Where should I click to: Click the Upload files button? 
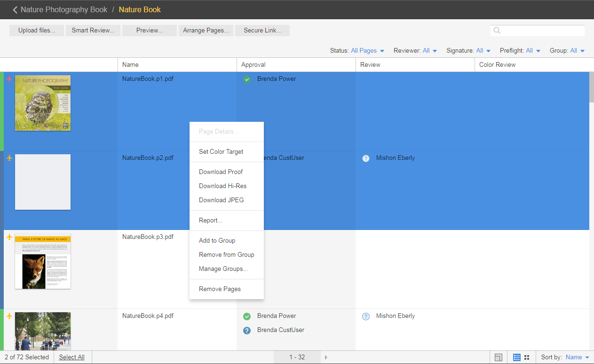tap(37, 31)
